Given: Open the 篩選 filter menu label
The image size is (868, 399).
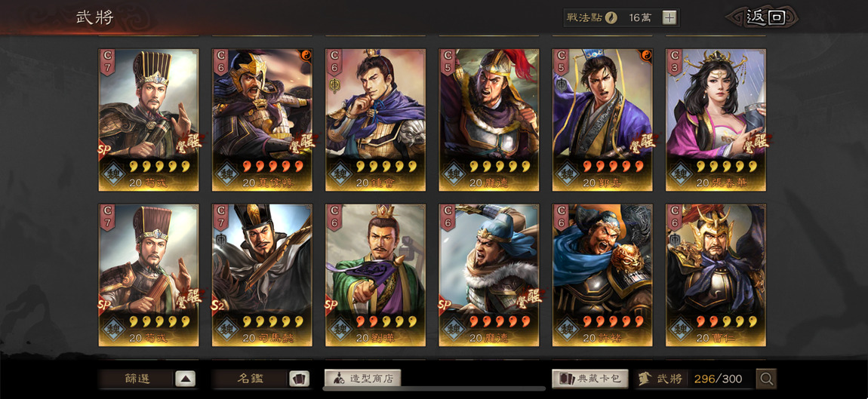Looking at the screenshot, I should coord(137,379).
